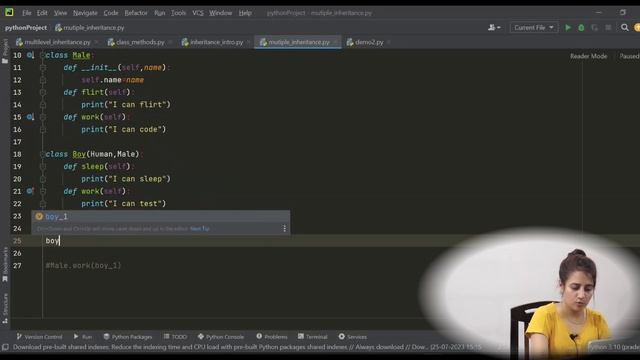The height and width of the screenshot is (360, 640).
Task: Click the Run with Coverage icon
Action: tap(595, 27)
